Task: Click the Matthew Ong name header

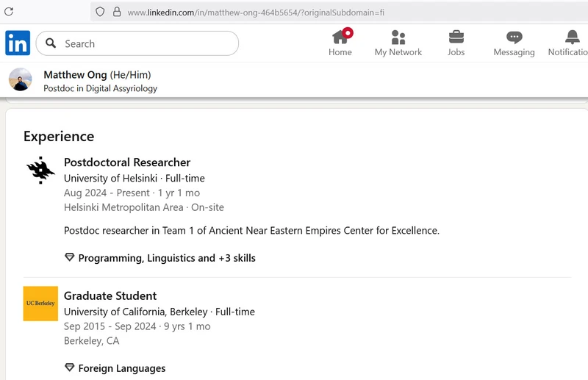Action: point(75,74)
